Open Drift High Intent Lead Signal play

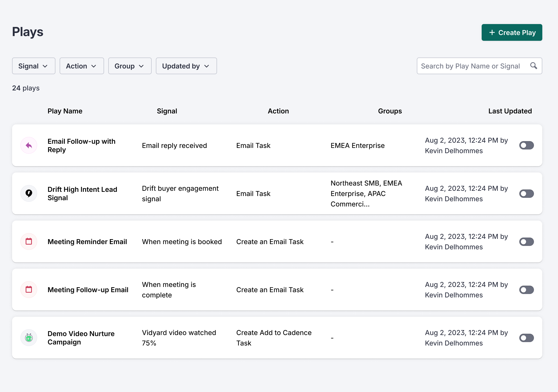(x=82, y=194)
